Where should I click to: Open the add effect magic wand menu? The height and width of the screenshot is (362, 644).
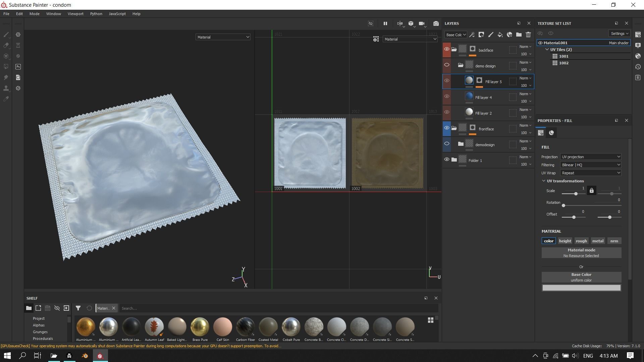(x=472, y=35)
